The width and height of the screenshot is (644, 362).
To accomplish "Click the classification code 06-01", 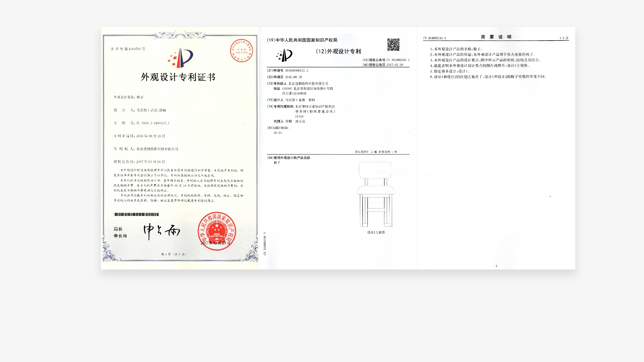I will tap(278, 133).
